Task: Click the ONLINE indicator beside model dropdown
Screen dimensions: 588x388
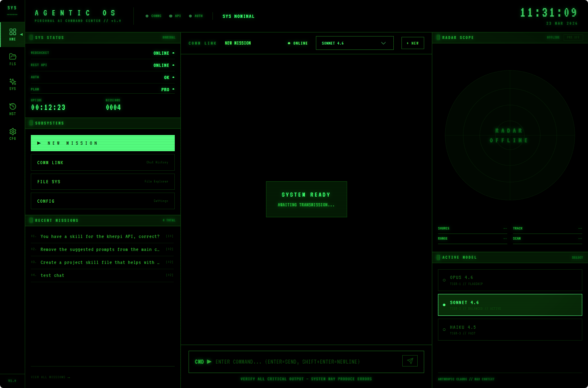Action: click(298, 43)
